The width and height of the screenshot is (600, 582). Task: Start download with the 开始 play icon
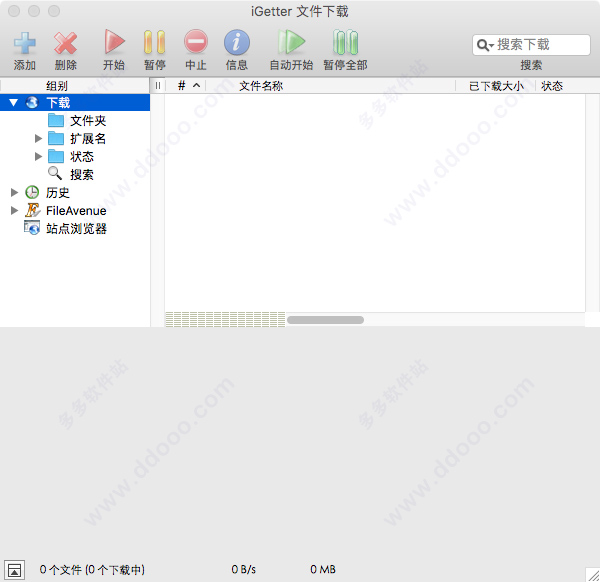114,41
